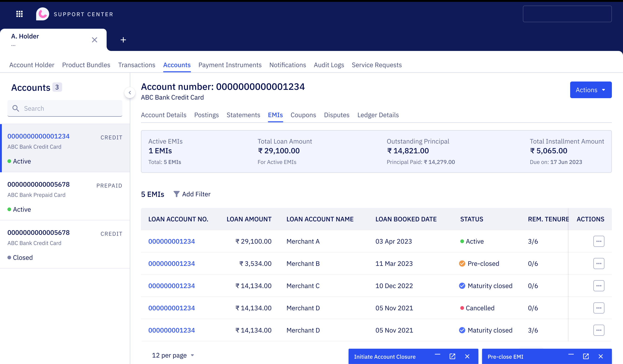
Task: Click the Pre-closed status of Merchant B
Action: click(479, 264)
